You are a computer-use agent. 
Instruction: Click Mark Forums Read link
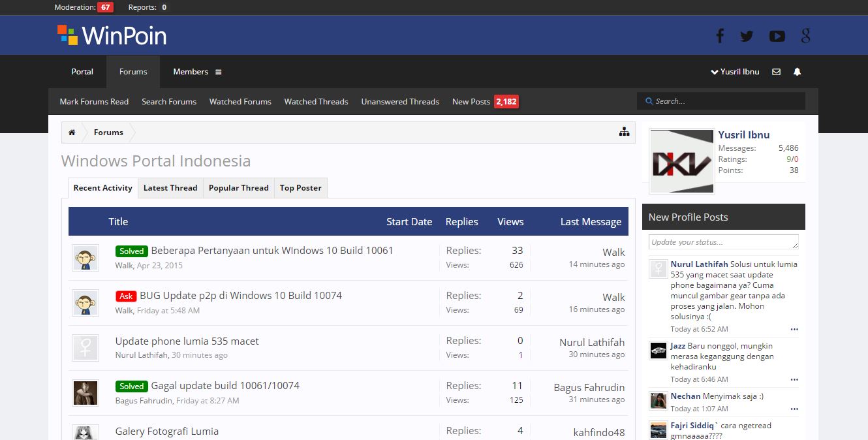point(94,101)
